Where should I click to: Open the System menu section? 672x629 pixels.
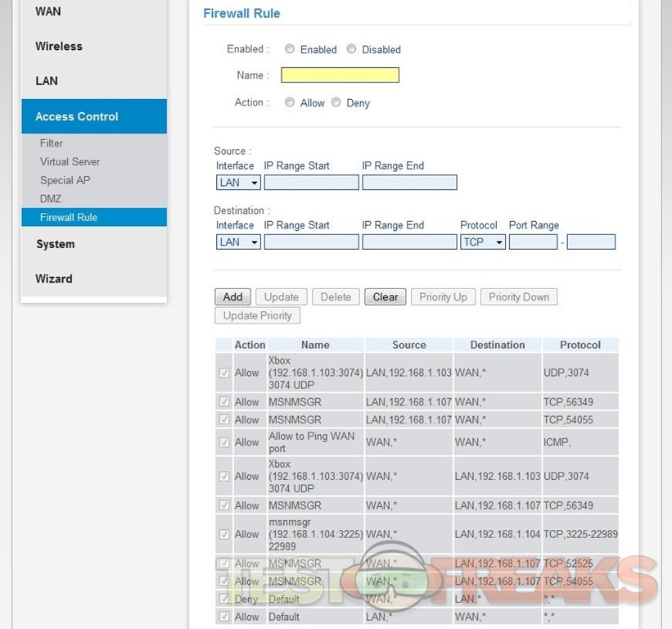[55, 244]
